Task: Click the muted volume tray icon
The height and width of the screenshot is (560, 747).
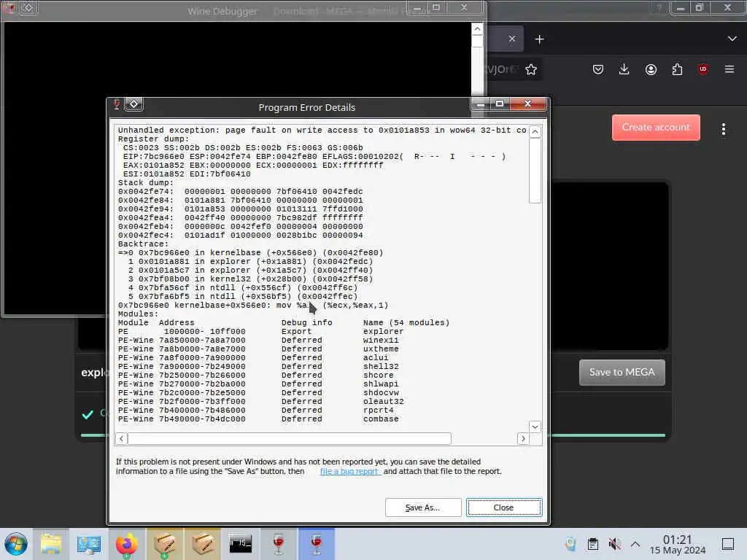Action: [614, 544]
